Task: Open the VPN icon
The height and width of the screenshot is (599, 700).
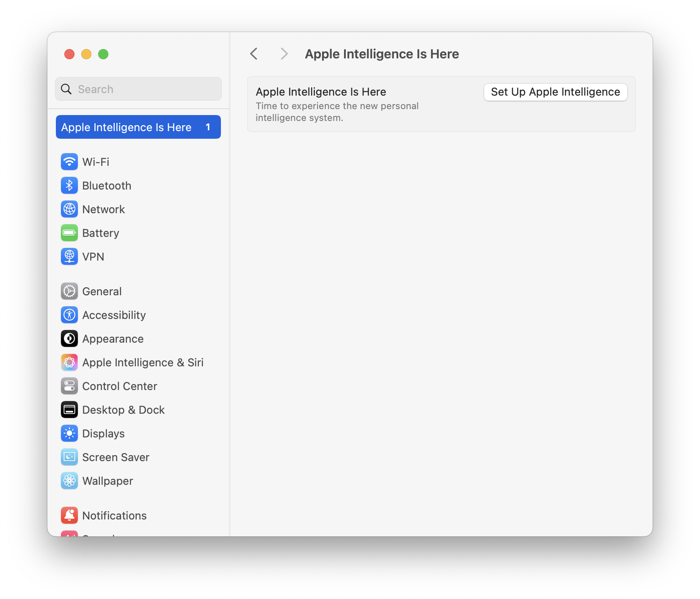Action: 69,256
